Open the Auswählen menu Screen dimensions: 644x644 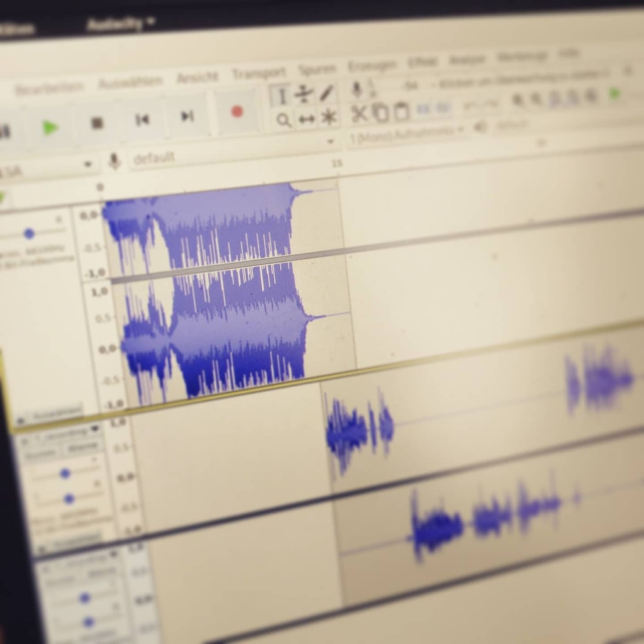(131, 82)
